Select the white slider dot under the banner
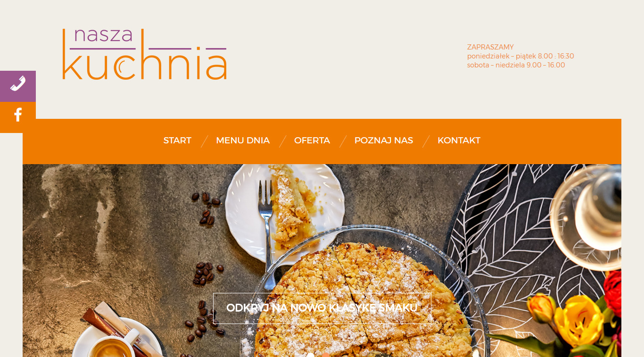Screen dimensions: 644x357 (310, 355)
